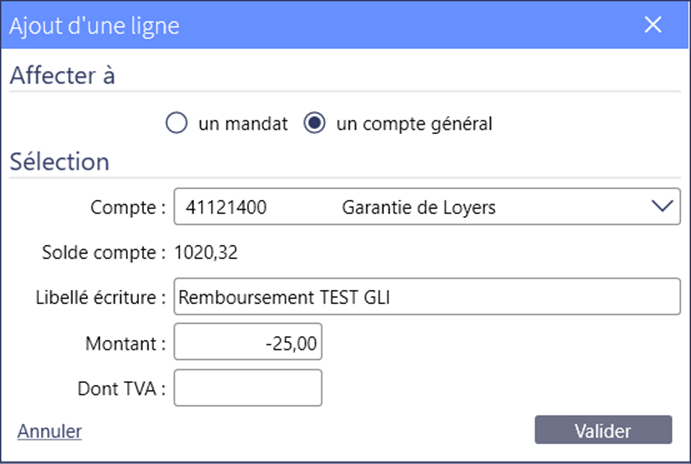Click the empty Dont TVA field
Image resolution: width=691 pixels, height=464 pixels.
pos(248,388)
